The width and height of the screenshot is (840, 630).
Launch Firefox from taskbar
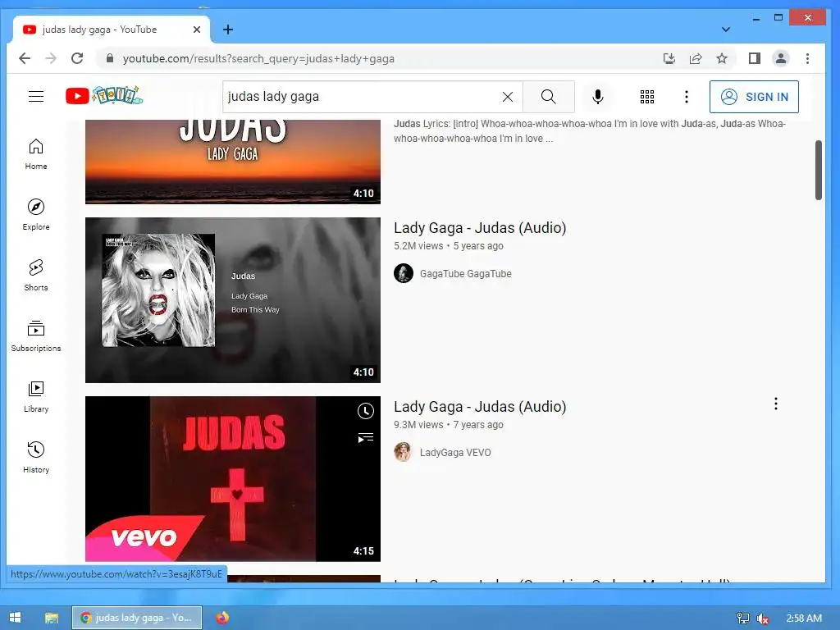222,618
